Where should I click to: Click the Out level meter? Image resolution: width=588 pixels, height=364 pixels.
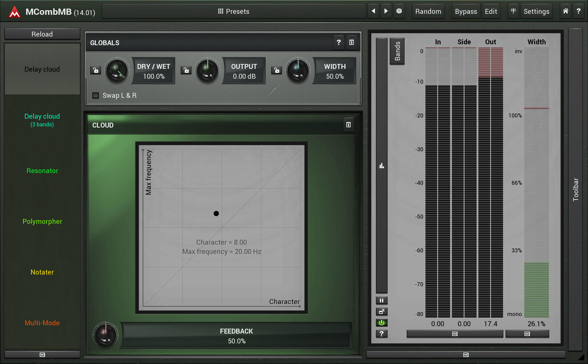[491, 183]
